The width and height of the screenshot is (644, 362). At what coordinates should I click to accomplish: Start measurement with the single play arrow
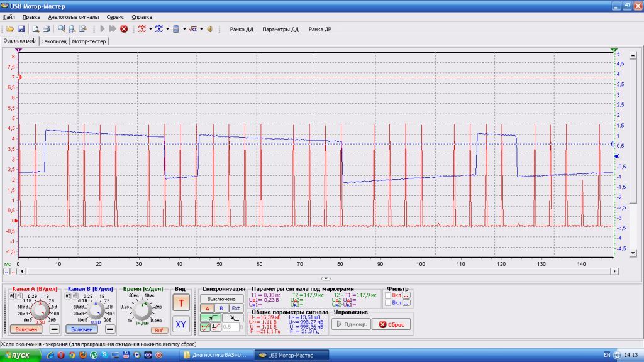103,29
